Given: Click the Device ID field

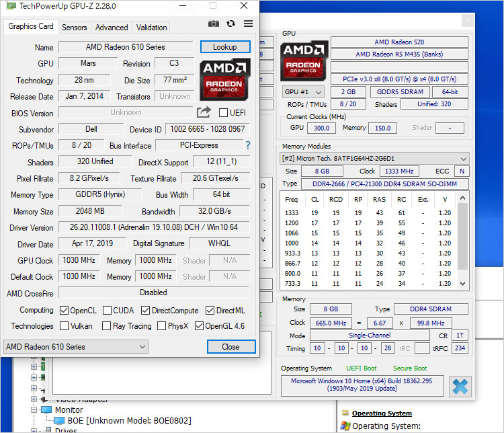Looking at the screenshot, I should [208, 129].
